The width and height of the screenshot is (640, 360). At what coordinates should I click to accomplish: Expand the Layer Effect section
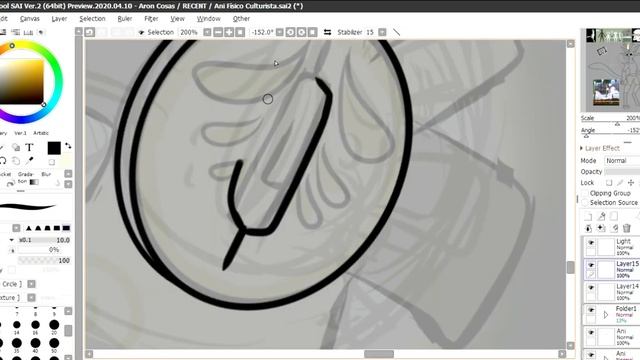tap(581, 148)
